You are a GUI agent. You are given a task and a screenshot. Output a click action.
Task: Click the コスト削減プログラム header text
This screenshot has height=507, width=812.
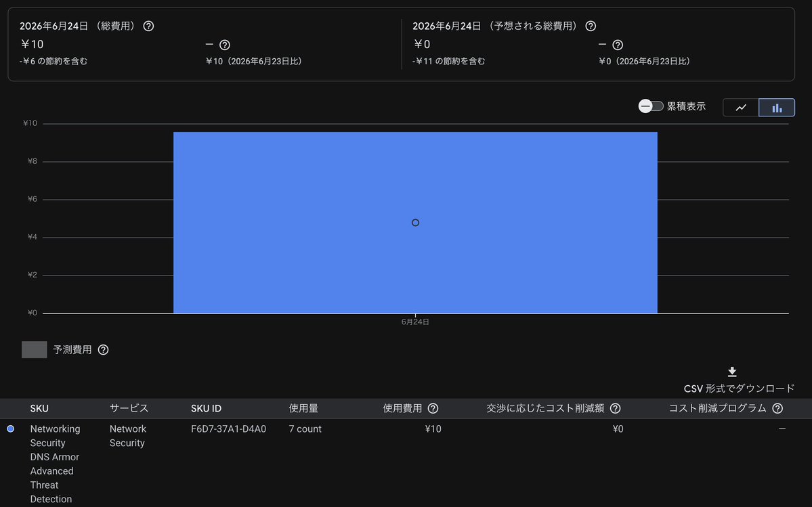click(x=717, y=408)
